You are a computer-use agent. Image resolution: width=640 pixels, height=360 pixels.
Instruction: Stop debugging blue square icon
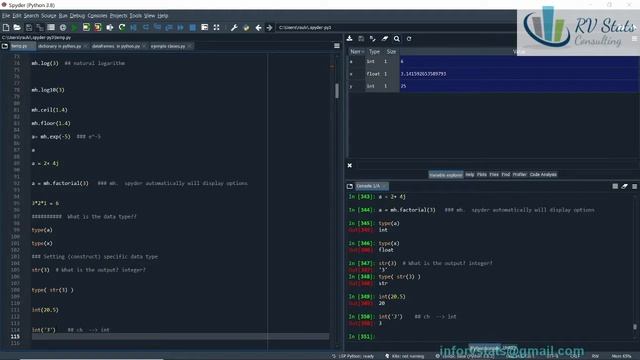click(x=193, y=27)
